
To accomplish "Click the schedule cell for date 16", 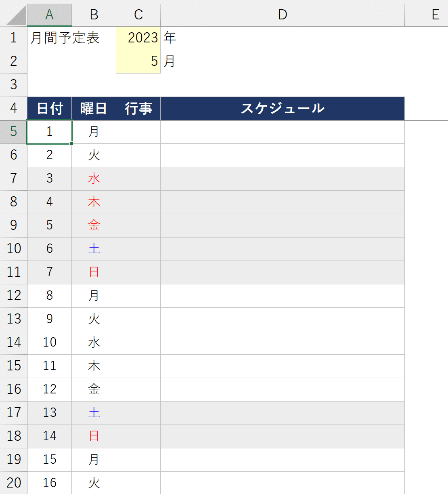I will (282, 483).
